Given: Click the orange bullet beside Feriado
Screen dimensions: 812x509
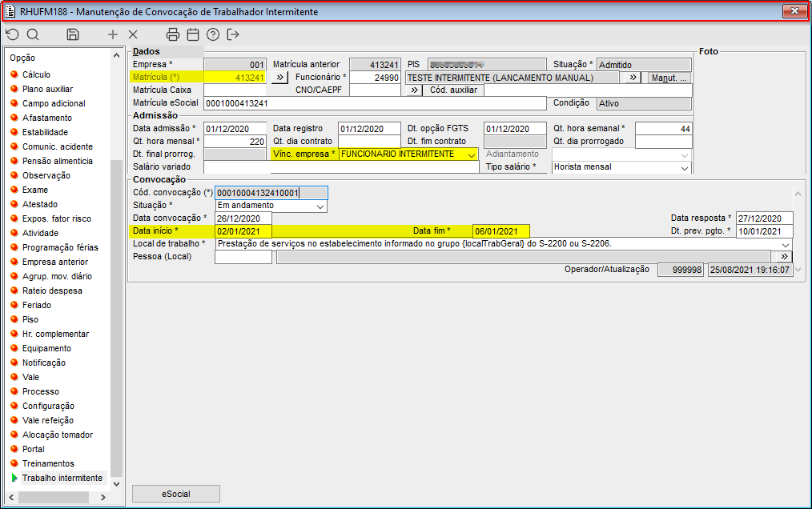Looking at the screenshot, I should click(14, 305).
